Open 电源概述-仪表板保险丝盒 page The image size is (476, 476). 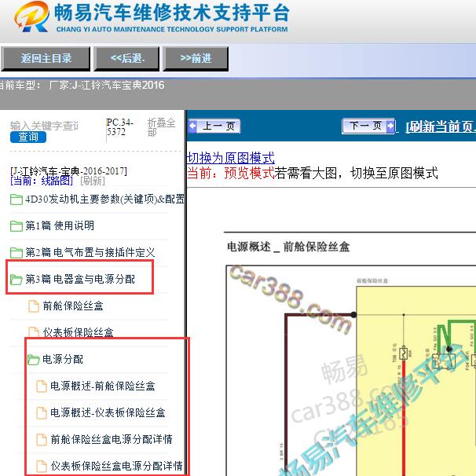[x=108, y=413]
